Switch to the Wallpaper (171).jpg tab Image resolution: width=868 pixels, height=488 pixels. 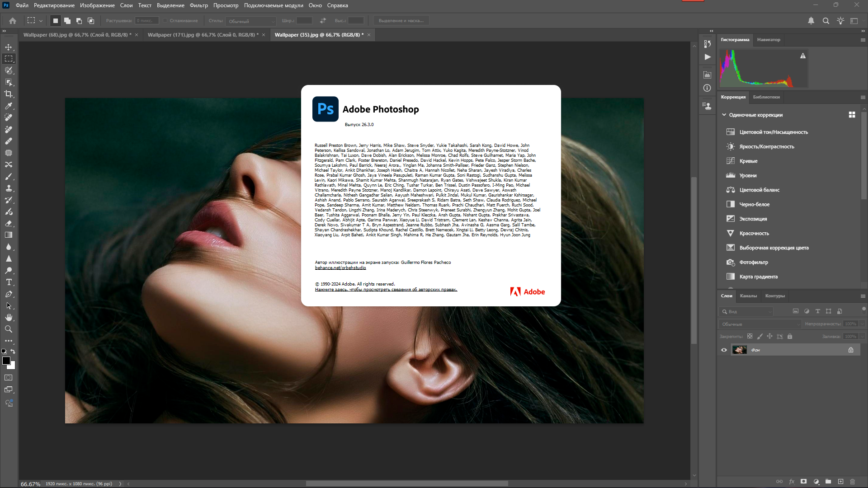coord(203,35)
